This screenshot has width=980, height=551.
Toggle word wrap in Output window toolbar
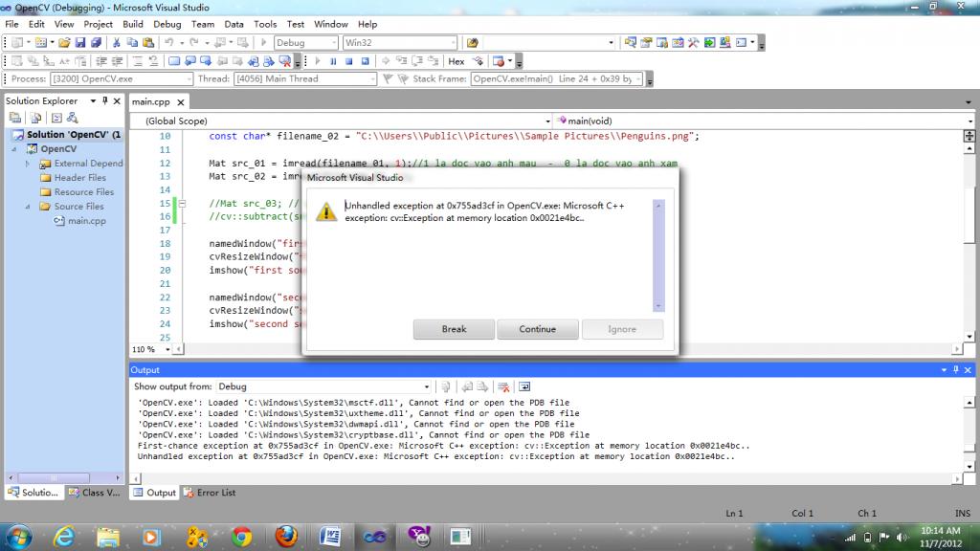pos(523,386)
